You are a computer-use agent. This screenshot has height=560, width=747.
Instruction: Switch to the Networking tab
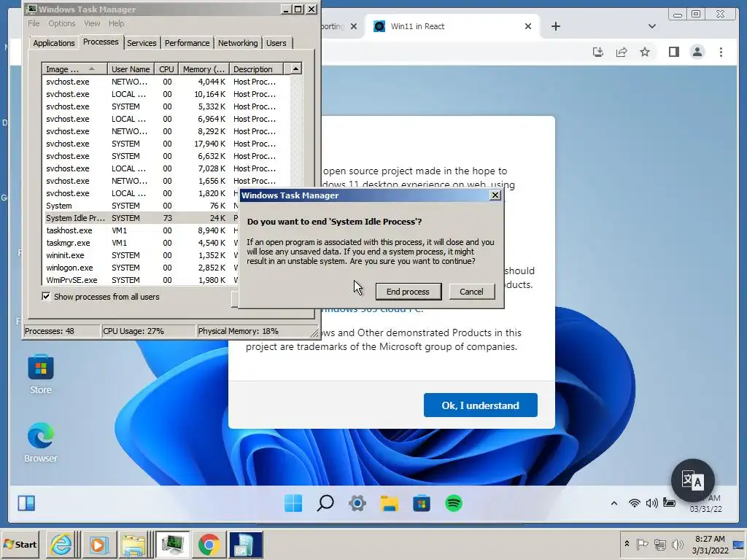[x=238, y=43]
